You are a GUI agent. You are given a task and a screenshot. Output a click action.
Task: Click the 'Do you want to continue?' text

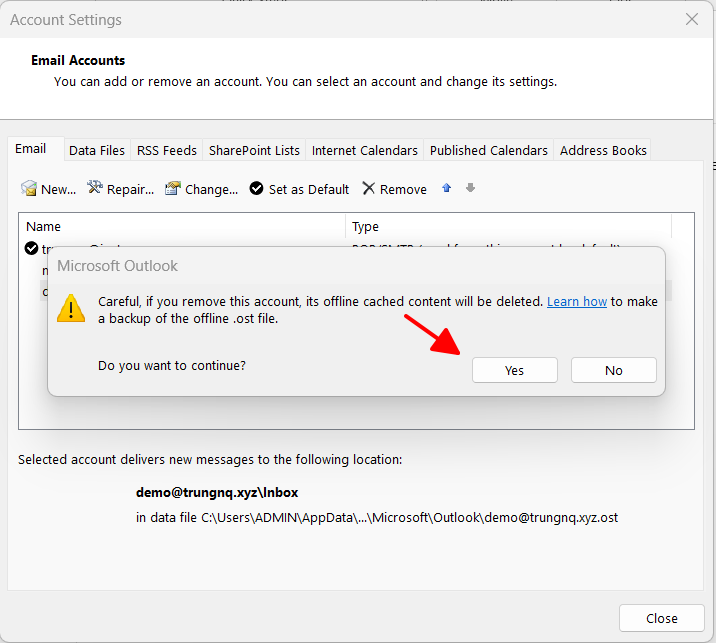pyautogui.click(x=172, y=365)
